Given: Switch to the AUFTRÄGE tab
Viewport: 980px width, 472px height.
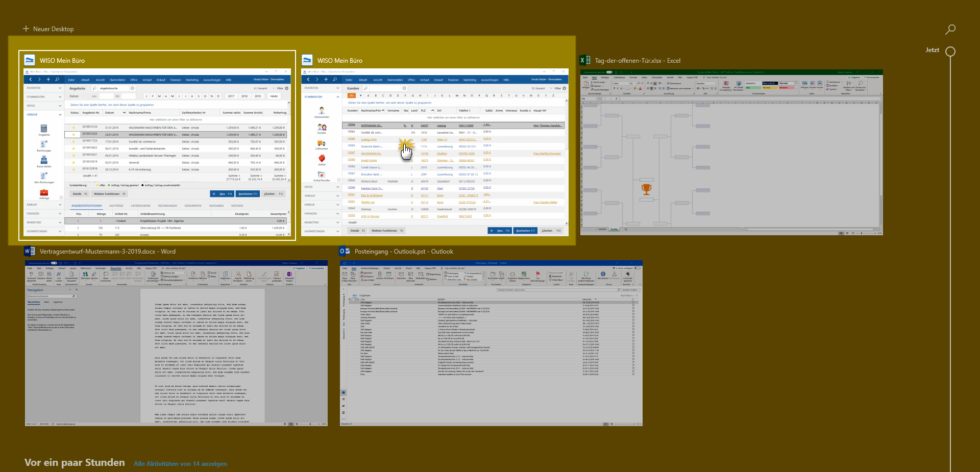Looking at the screenshot, I should (116, 206).
